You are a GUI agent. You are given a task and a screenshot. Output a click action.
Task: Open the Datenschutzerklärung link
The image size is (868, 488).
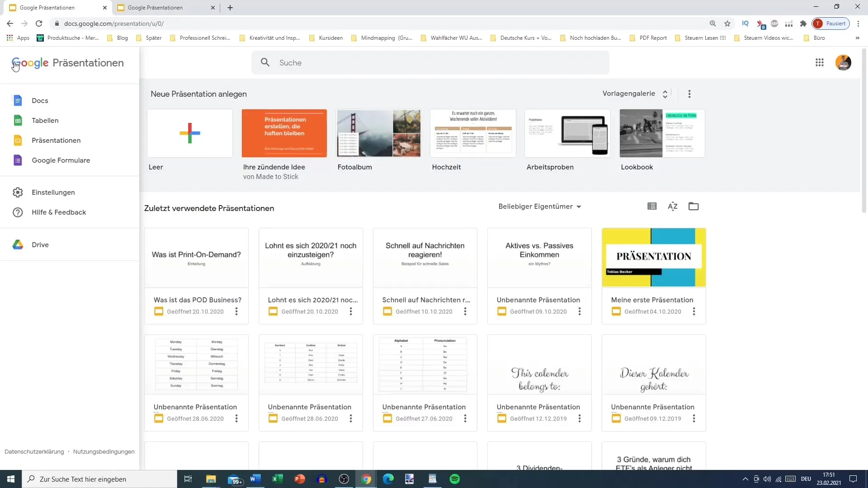pos(34,452)
